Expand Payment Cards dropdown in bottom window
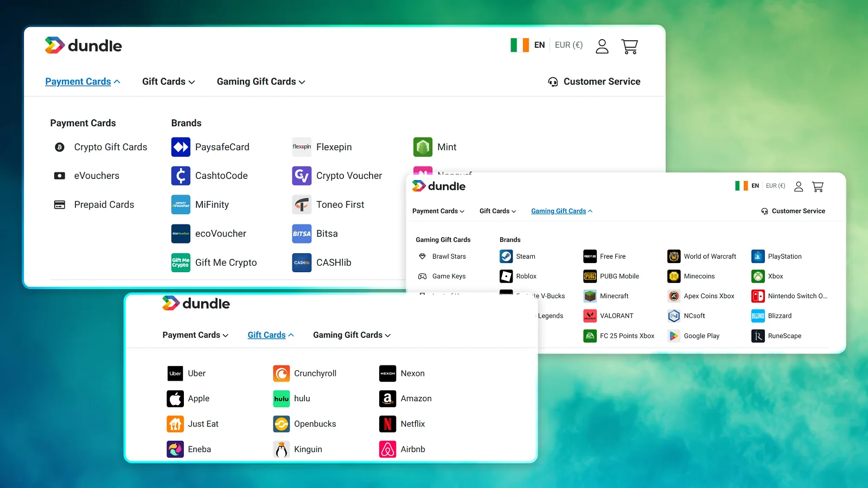The height and width of the screenshot is (488, 868). click(195, 335)
